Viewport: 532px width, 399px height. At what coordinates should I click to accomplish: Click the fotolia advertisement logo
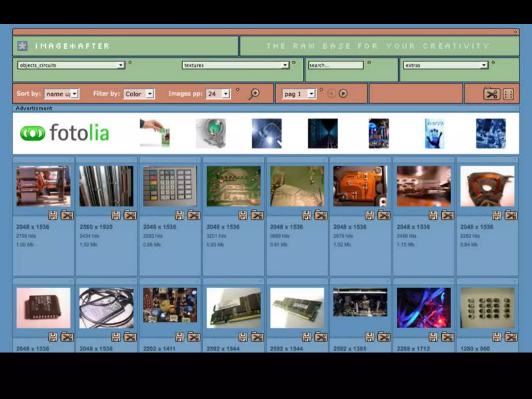(65, 133)
